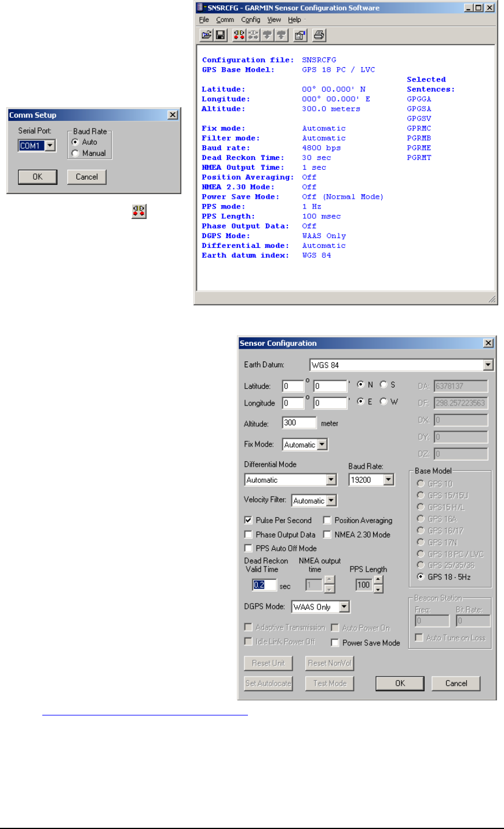This screenshot has width=504, height=829.
Task: Select the W longitude radio button
Action: point(384,401)
